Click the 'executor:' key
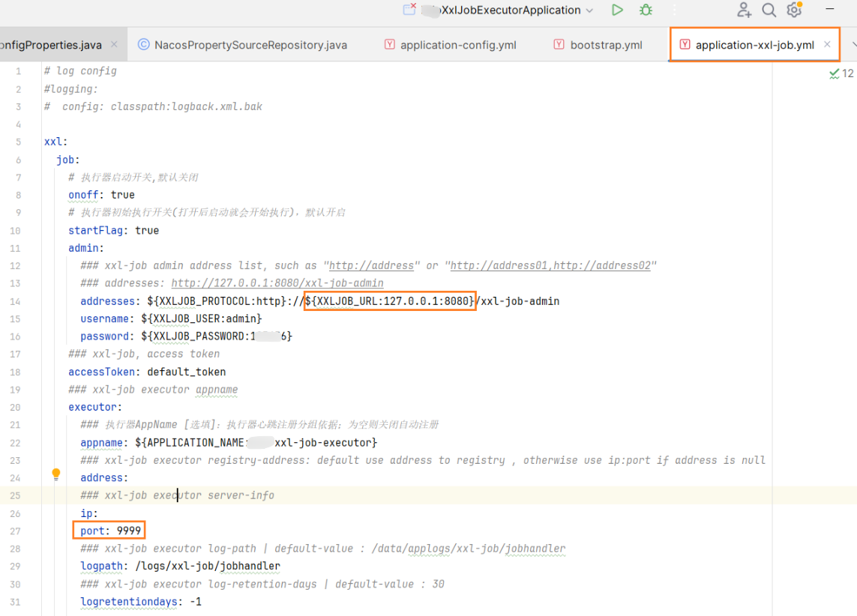Viewport: 857px width, 616px height. point(95,407)
